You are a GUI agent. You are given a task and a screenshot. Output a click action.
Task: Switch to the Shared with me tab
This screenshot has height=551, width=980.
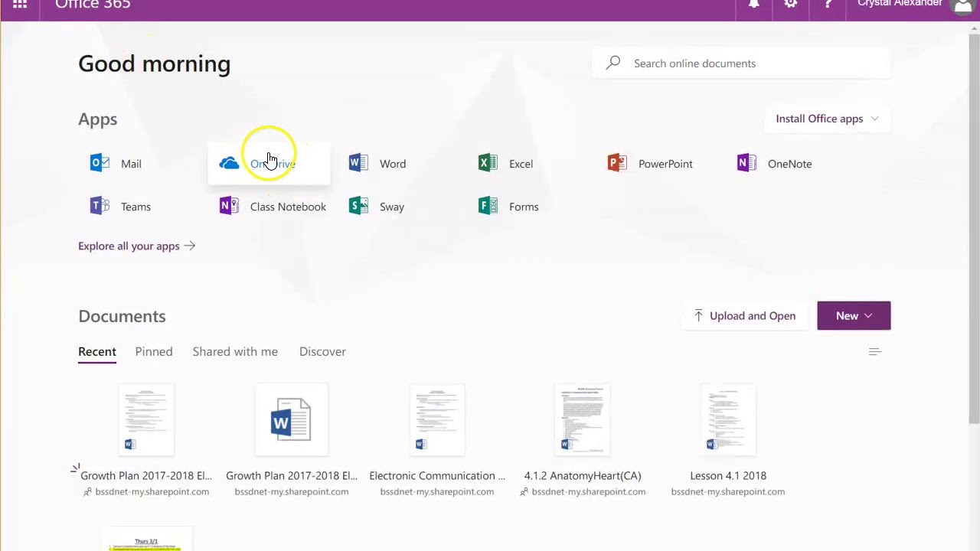235,351
